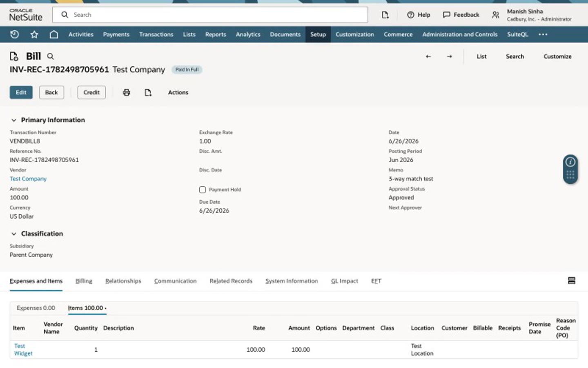Click the Bill record type icon
This screenshot has width=588, height=368.
click(x=14, y=56)
